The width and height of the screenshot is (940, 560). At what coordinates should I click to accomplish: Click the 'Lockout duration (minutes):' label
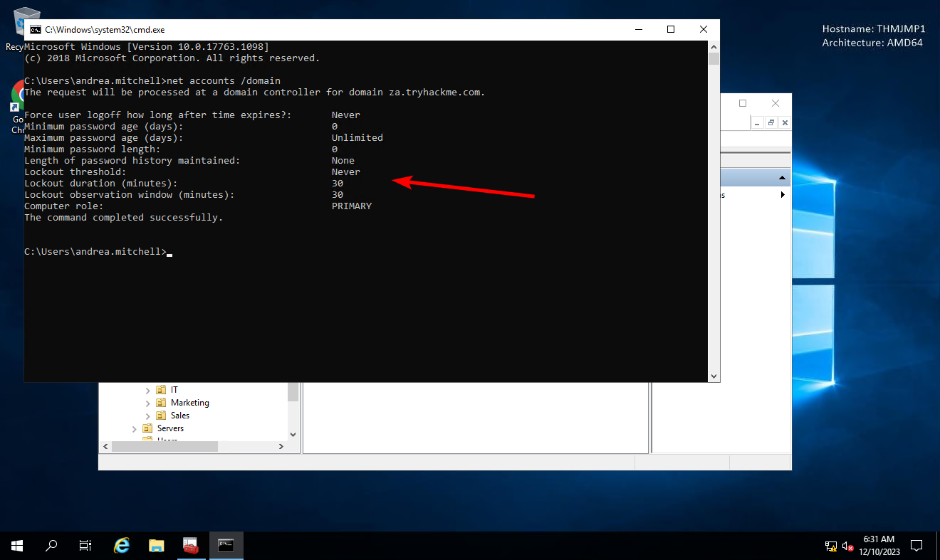(101, 184)
